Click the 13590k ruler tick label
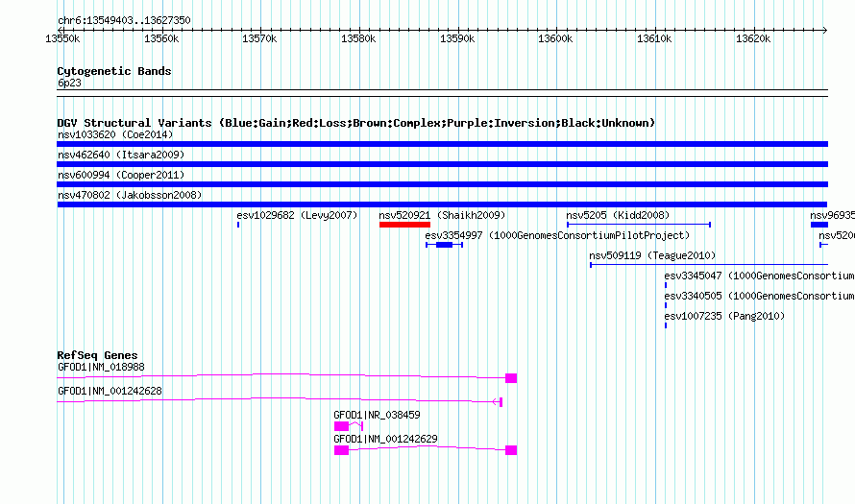The width and height of the screenshot is (855, 504). [x=457, y=38]
